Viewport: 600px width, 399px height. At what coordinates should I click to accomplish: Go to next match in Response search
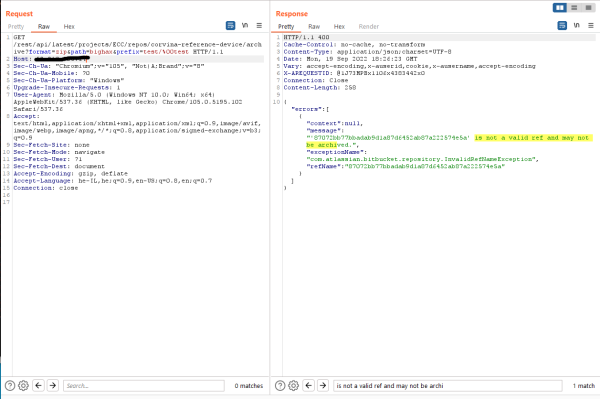[x=323, y=386]
